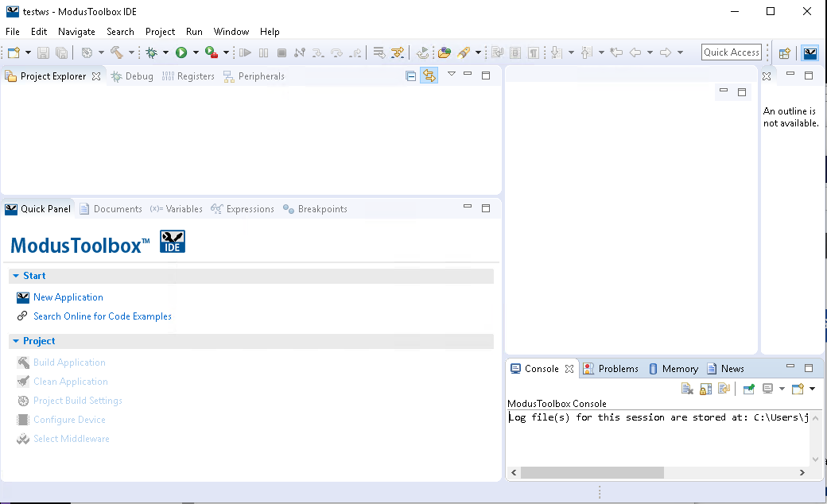
Task: Click the console horizontal scrollbar thumb
Action: click(592, 472)
